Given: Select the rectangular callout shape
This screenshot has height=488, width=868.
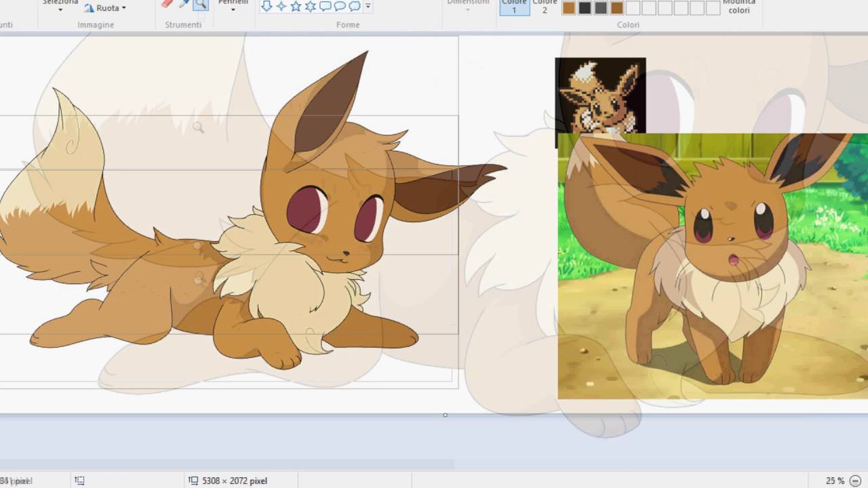Looking at the screenshot, I should [x=325, y=7].
